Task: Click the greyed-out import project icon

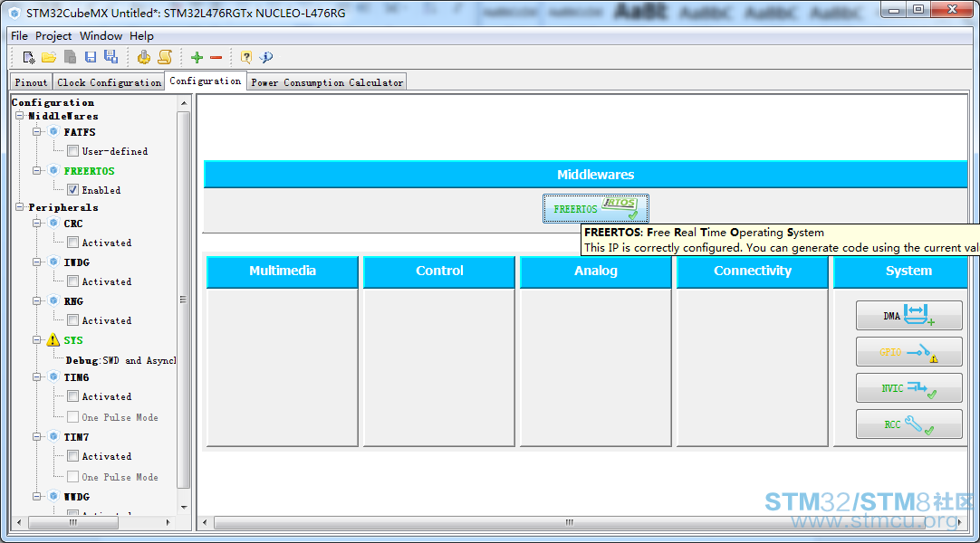Action: (x=70, y=57)
